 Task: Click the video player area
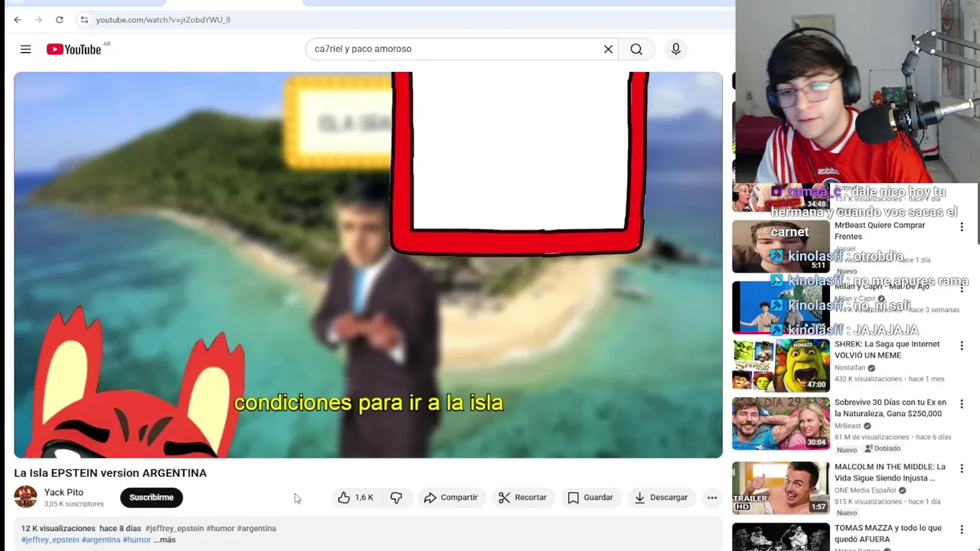point(368,265)
